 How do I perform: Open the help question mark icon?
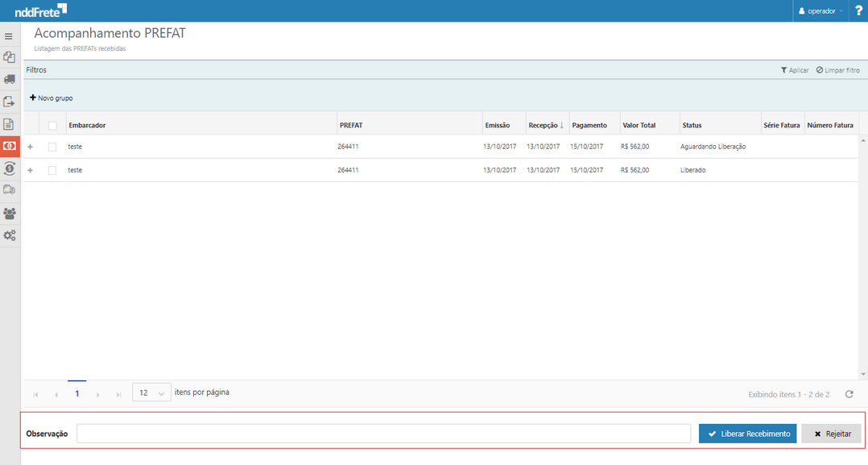point(858,10)
